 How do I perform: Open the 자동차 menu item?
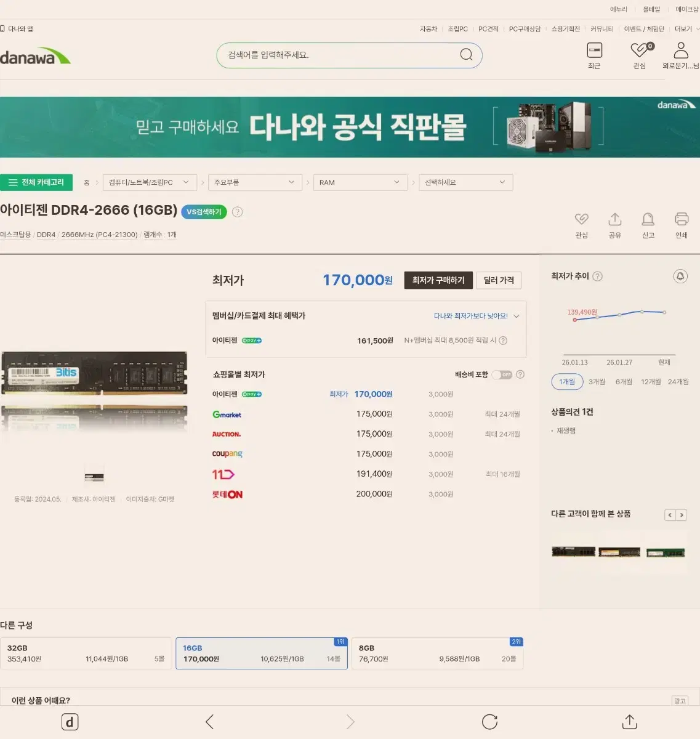428,29
